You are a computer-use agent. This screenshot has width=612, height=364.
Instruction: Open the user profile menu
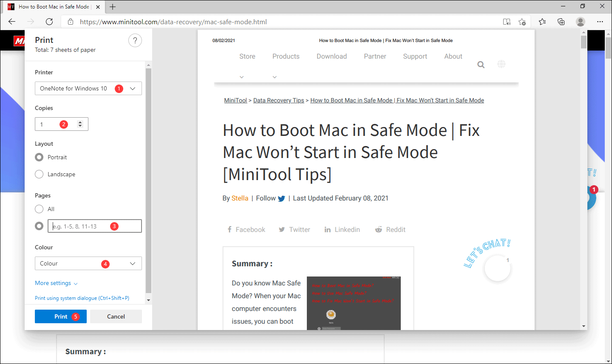click(581, 22)
